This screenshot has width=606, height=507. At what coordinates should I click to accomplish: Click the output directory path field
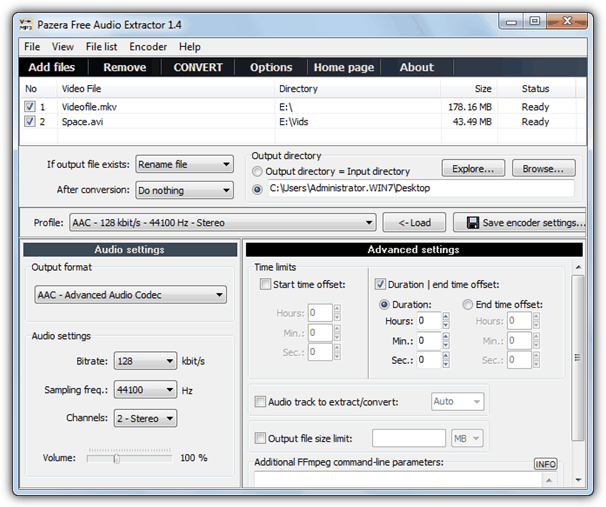(x=420, y=188)
